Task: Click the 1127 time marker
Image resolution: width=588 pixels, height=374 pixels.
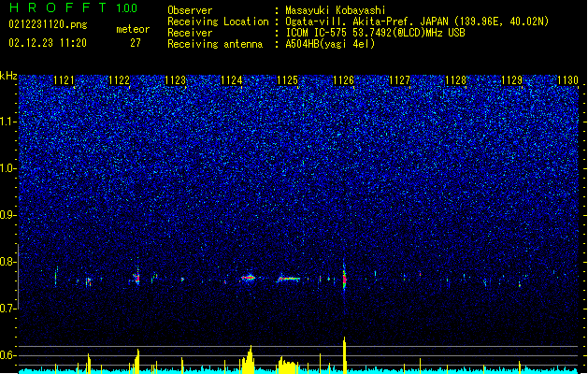Action: point(400,80)
